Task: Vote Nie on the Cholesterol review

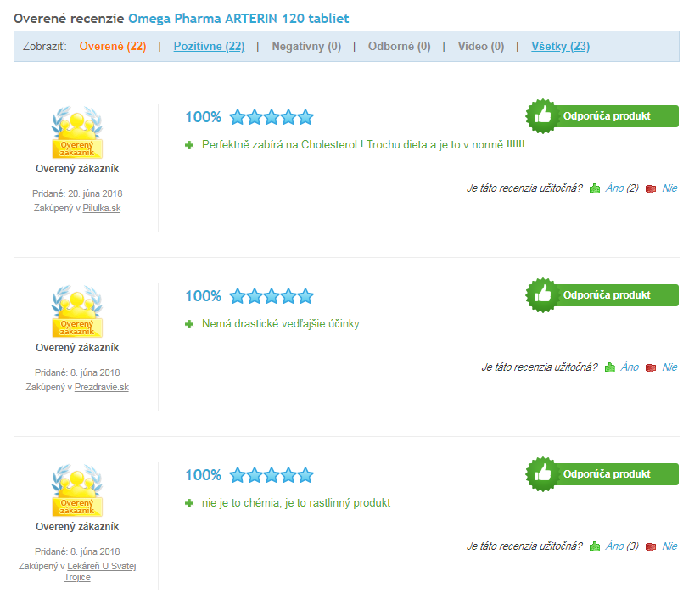Action: (x=669, y=188)
